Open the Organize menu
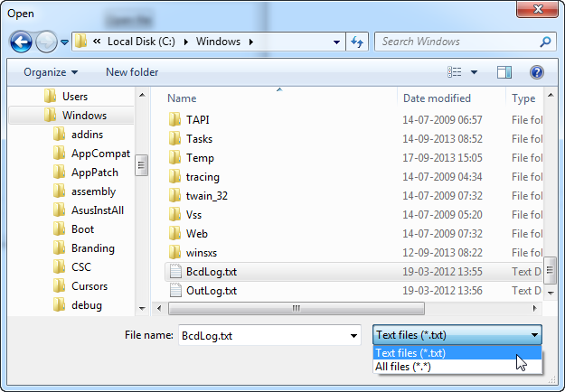 coord(51,71)
